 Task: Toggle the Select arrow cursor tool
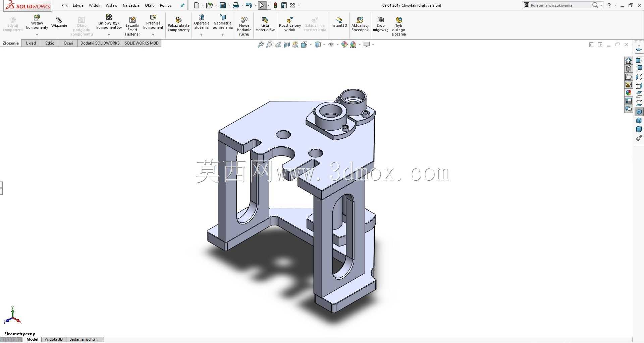(262, 5)
